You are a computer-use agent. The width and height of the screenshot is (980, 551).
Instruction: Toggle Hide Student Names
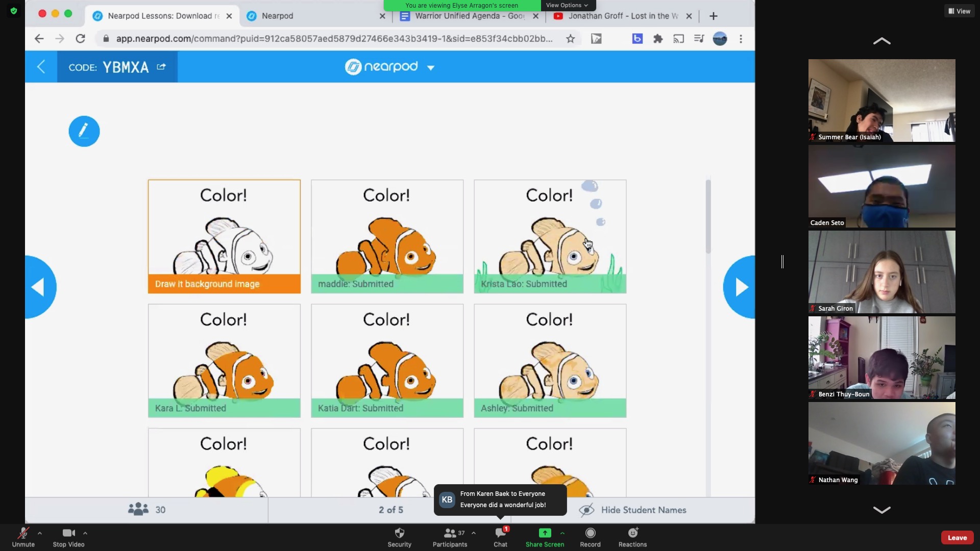[x=633, y=510]
